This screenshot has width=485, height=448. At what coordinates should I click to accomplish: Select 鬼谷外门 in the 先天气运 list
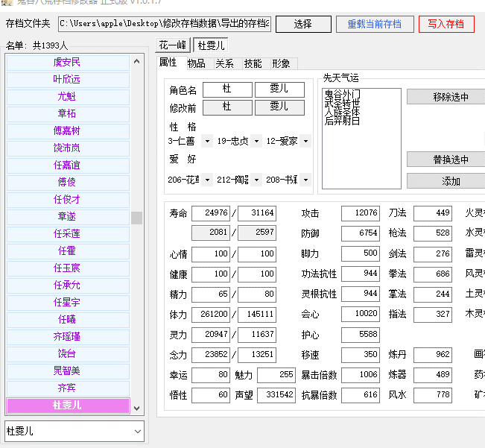(x=342, y=94)
